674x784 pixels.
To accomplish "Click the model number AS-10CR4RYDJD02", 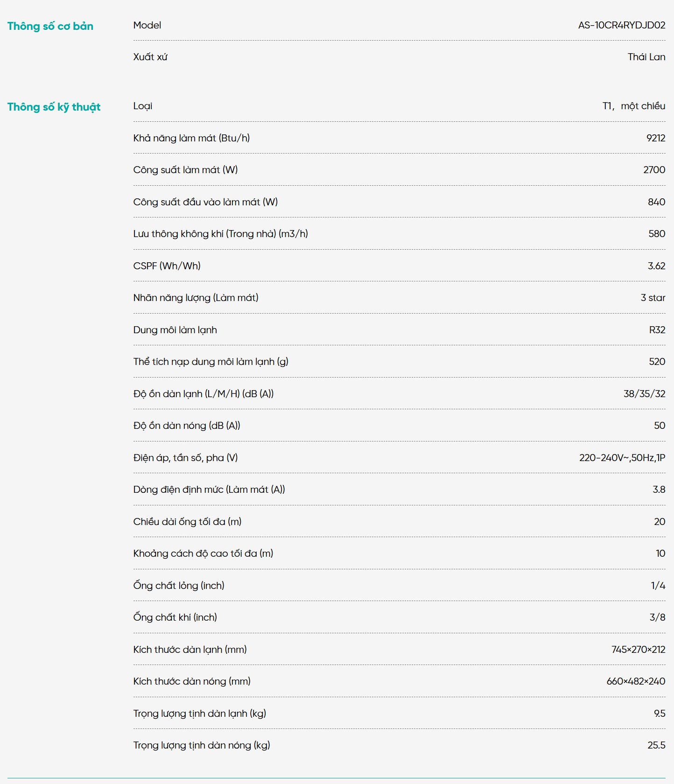I will pyautogui.click(x=621, y=25).
